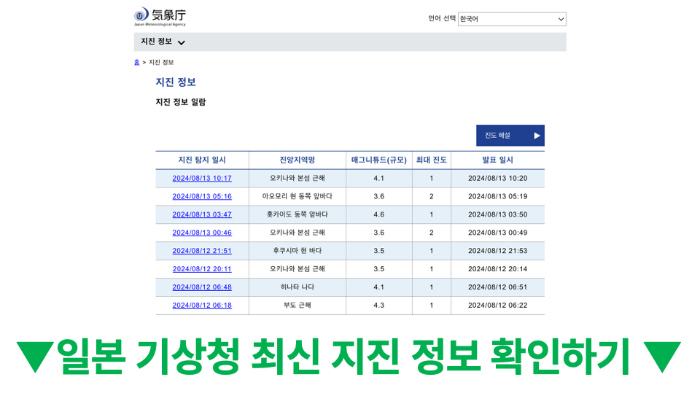
Task: Select announcement time 2024/08/12 20:14
Action: coord(498,269)
